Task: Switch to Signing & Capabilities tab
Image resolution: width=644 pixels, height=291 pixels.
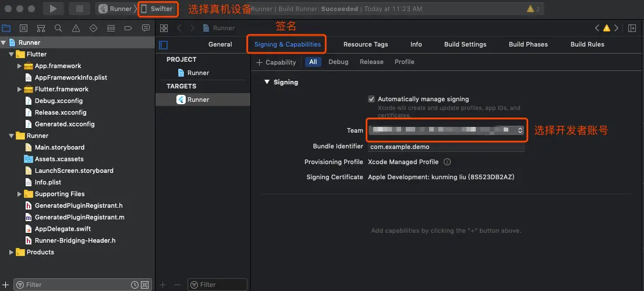Action: 288,44
